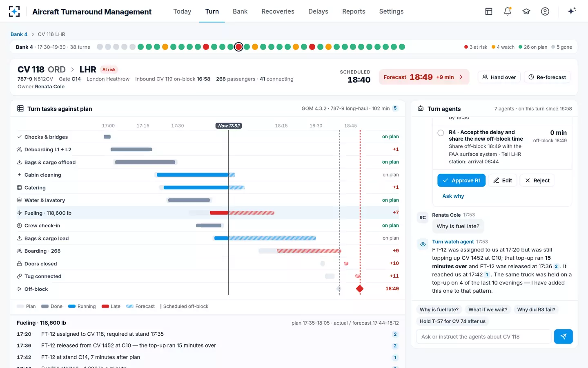The image size is (588, 368).
Task: Click the Turn tasks table icon
Action: click(20, 108)
